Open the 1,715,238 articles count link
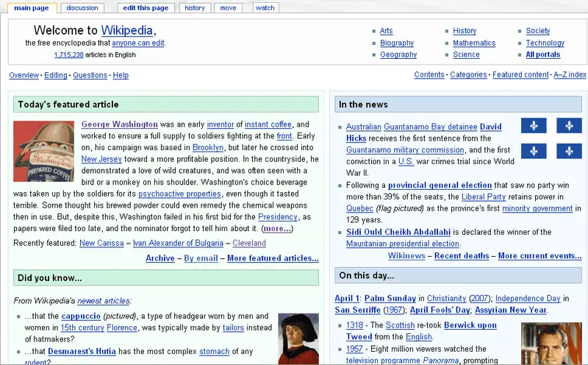The image size is (588, 365). tap(68, 55)
